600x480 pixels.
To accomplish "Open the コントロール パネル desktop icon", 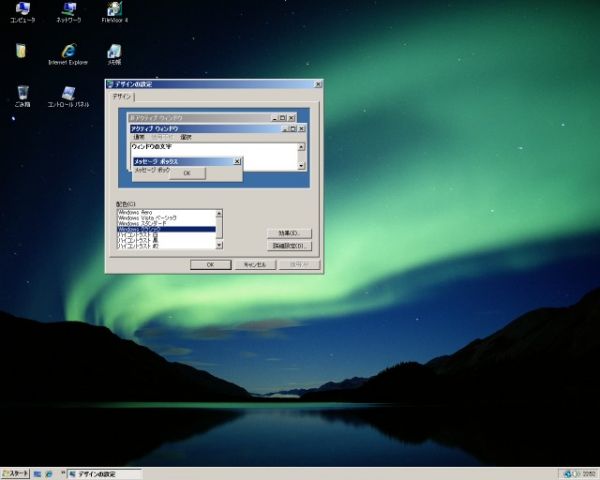I will point(68,94).
